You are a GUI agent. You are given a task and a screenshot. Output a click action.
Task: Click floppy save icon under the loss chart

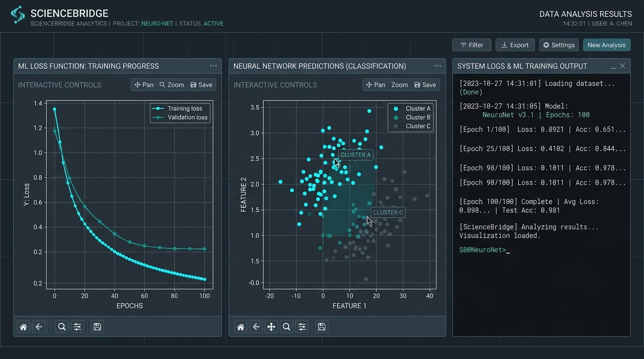click(x=97, y=327)
